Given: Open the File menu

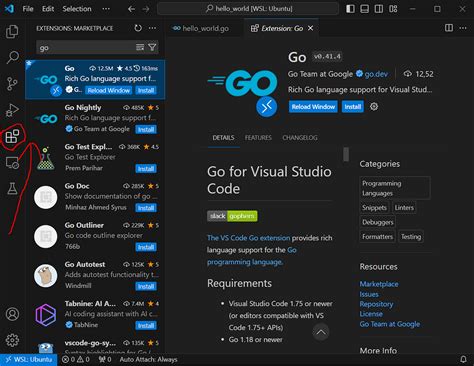Looking at the screenshot, I should (x=28, y=9).
